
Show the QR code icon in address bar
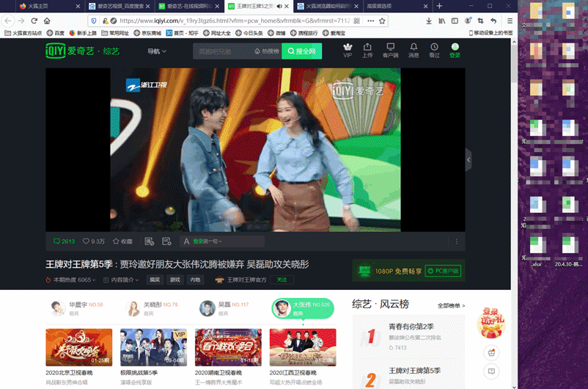pyautogui.click(x=357, y=21)
